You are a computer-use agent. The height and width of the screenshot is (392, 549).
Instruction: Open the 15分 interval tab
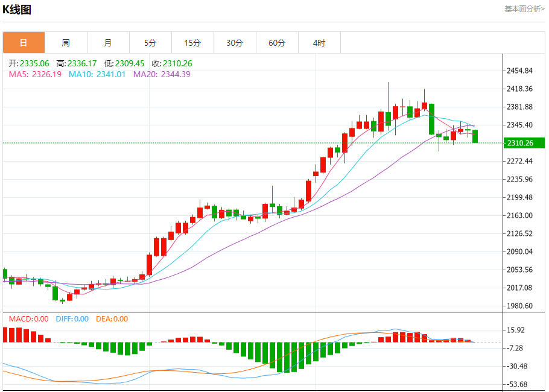(x=192, y=43)
